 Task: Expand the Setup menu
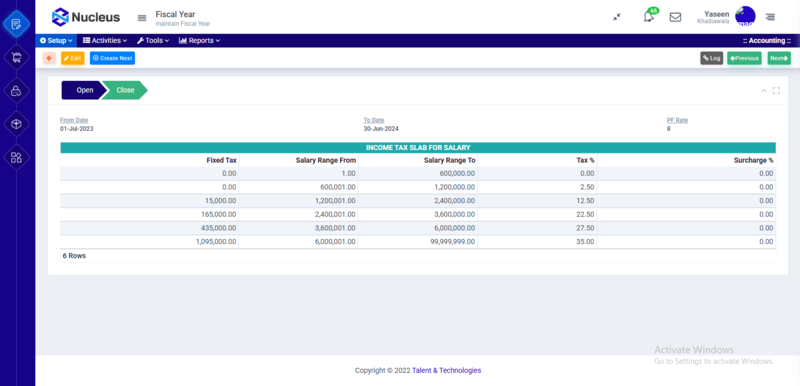56,41
